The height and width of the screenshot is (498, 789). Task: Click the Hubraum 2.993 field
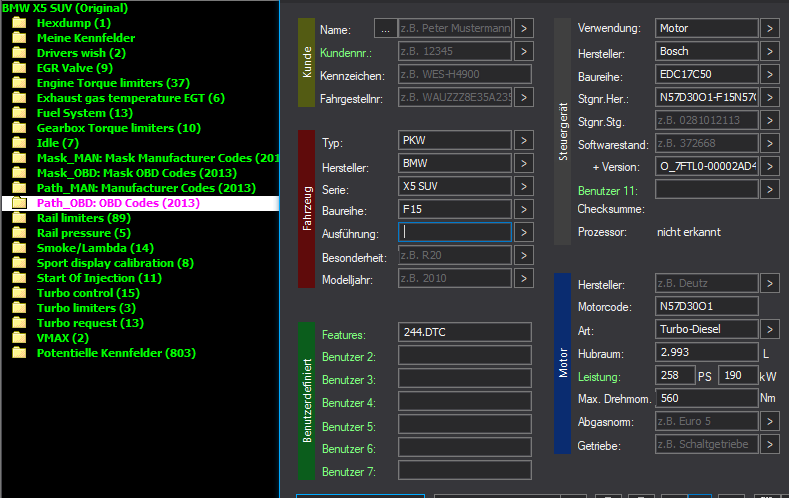point(707,353)
